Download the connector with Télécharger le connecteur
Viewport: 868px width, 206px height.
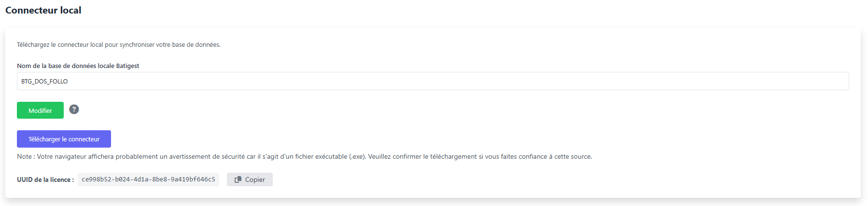pyautogui.click(x=64, y=139)
